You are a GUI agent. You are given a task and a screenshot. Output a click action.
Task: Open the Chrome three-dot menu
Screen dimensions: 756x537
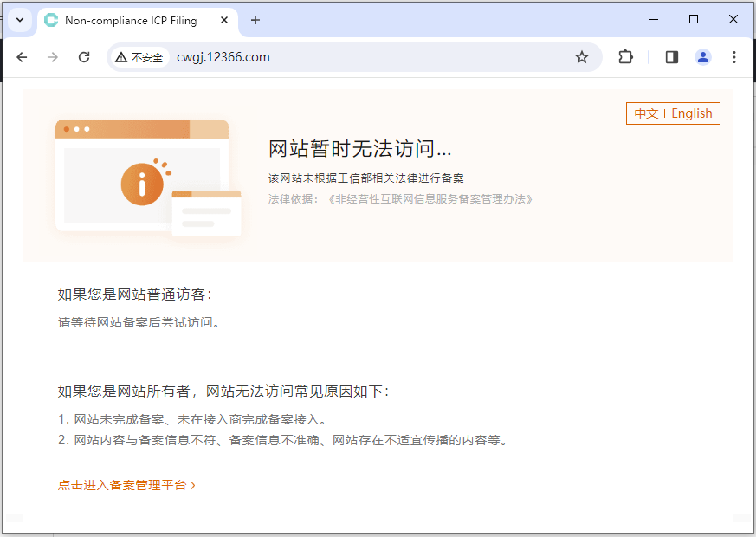734,57
